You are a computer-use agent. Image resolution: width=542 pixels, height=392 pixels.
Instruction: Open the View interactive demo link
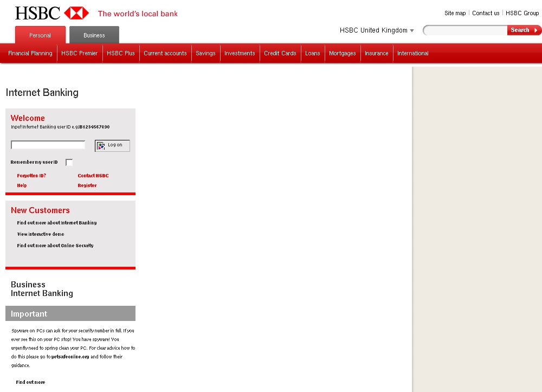pos(41,234)
